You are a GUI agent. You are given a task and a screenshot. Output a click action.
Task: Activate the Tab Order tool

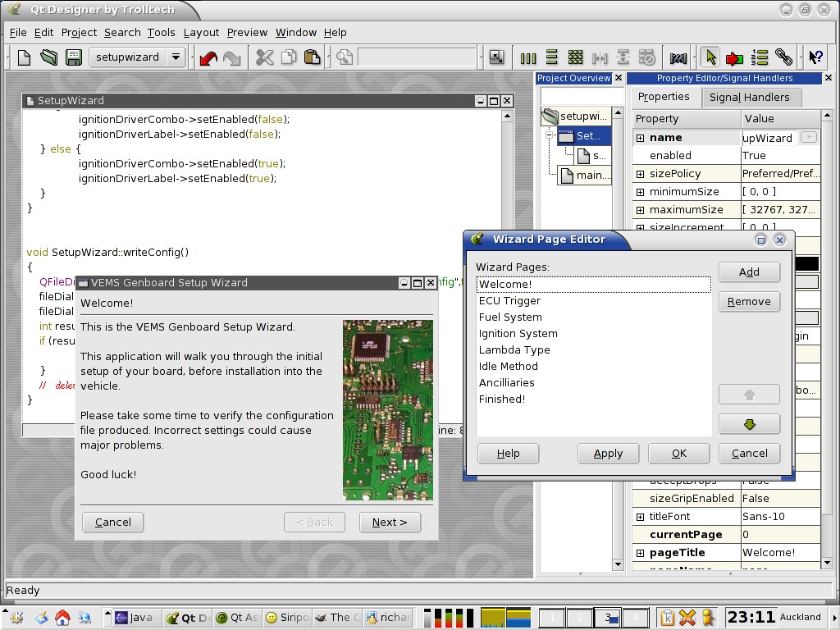pos(759,57)
